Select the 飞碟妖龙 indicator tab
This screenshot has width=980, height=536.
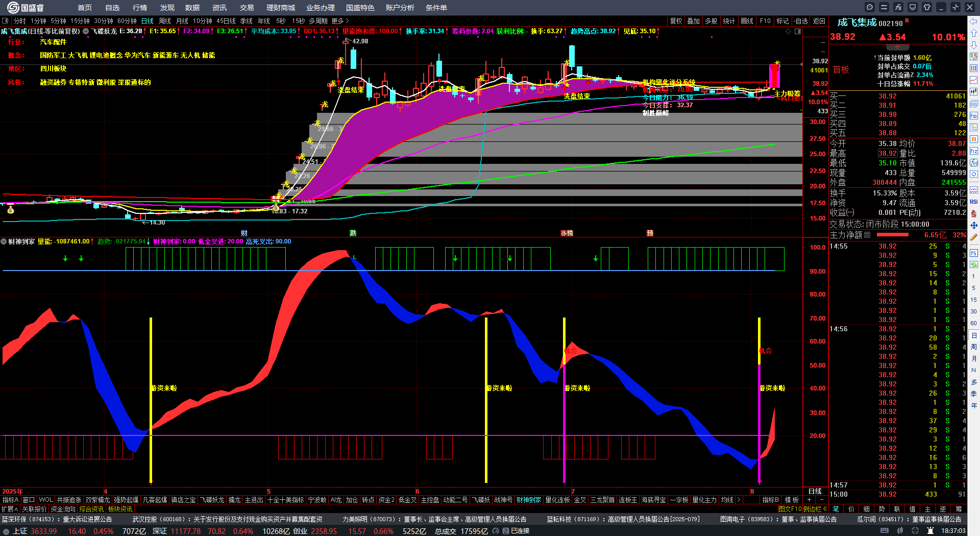click(212, 500)
